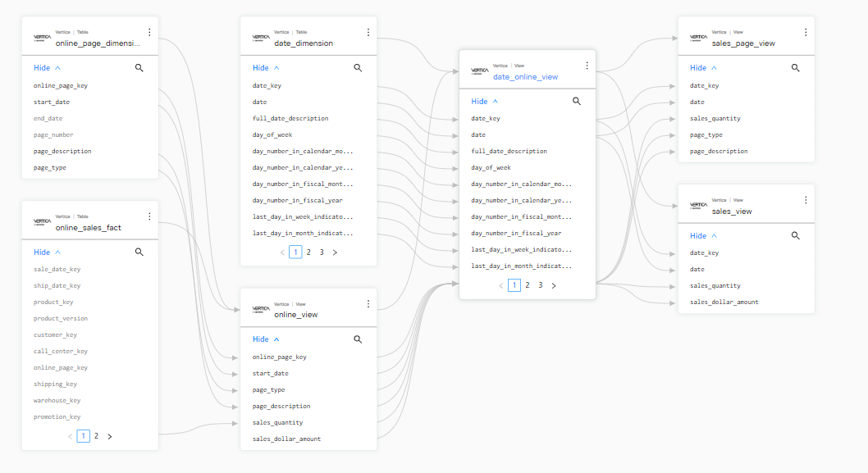The width and height of the screenshot is (868, 473).
Task: Click the date_dimension card title
Action: pos(304,43)
